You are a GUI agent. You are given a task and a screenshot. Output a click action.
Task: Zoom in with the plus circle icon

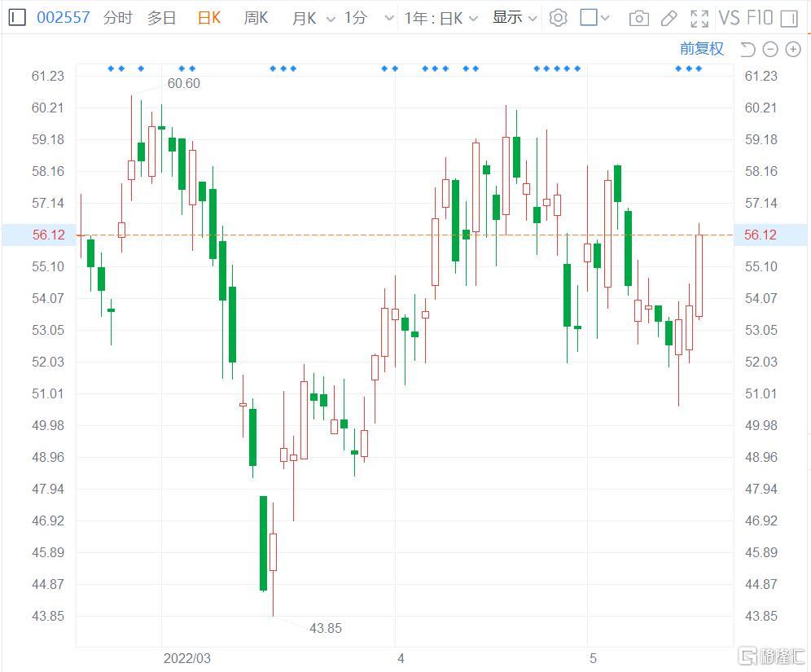(x=793, y=49)
